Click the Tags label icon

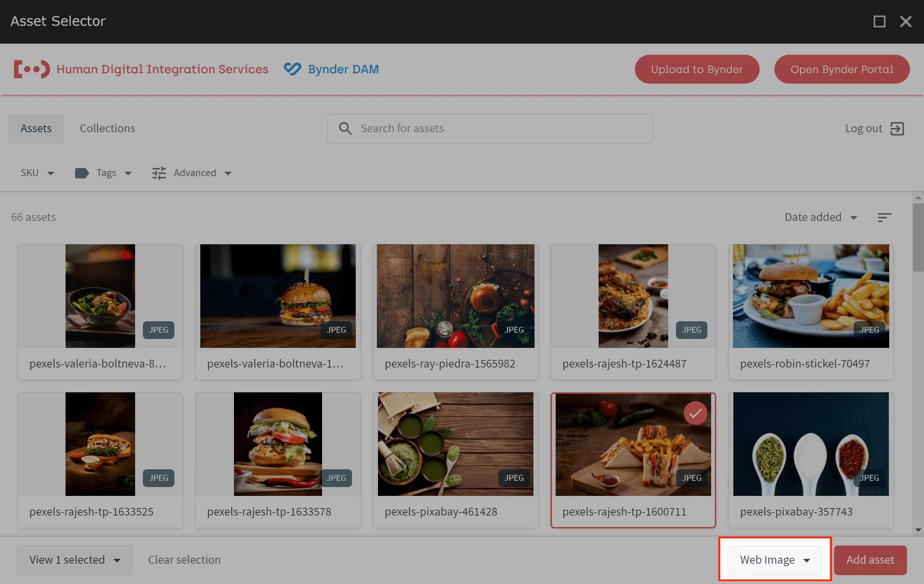tap(82, 173)
